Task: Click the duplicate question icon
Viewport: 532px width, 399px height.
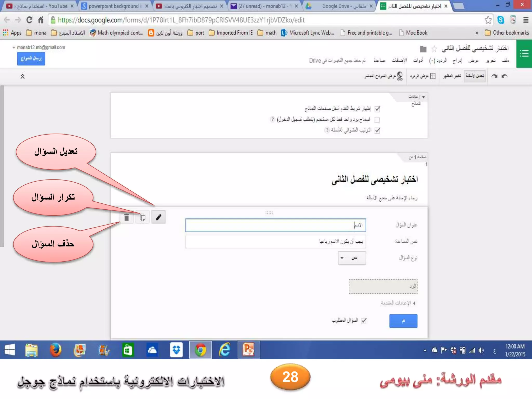Action: 143,217
